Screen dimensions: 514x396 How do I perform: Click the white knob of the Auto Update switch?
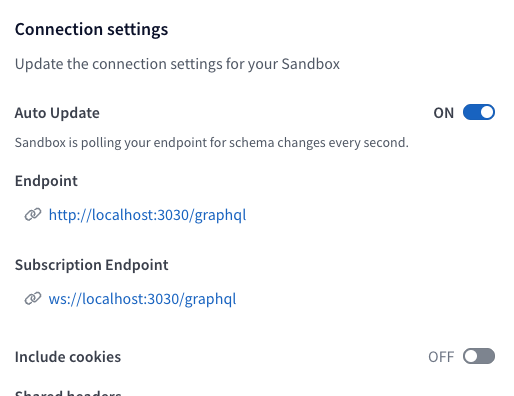(487, 112)
